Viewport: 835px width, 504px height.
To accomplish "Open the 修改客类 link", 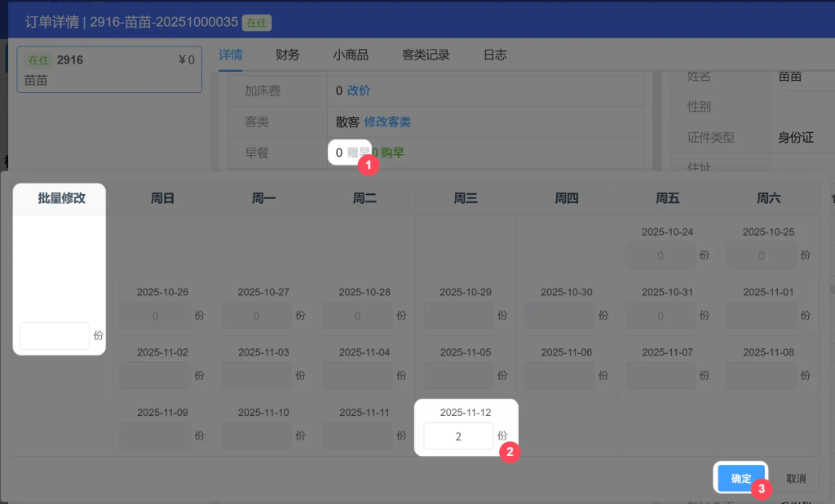I will tap(387, 122).
